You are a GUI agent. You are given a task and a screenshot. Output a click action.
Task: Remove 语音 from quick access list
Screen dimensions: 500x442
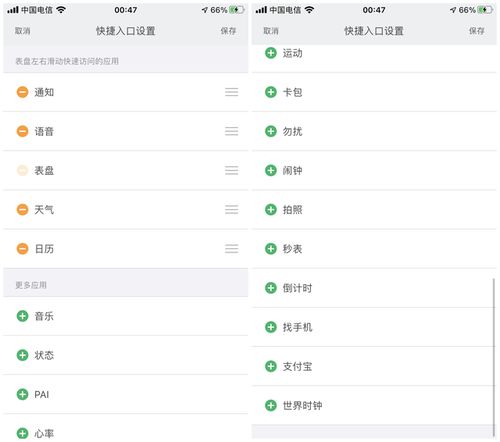[x=22, y=131]
